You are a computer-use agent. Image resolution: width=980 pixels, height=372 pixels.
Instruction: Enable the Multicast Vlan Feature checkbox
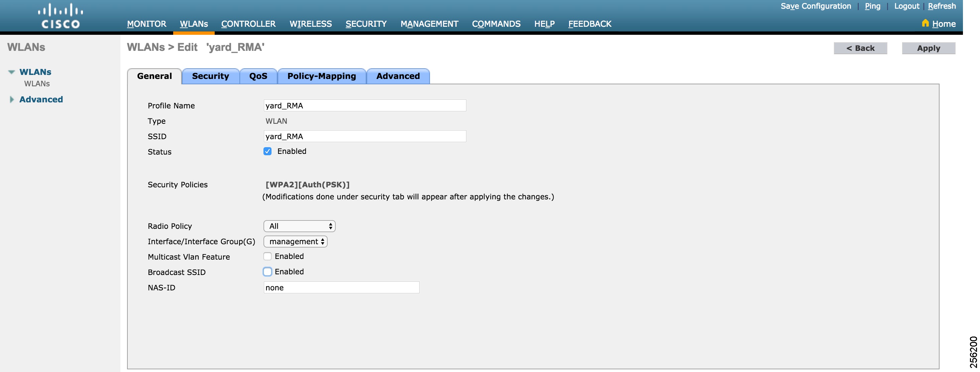267,256
